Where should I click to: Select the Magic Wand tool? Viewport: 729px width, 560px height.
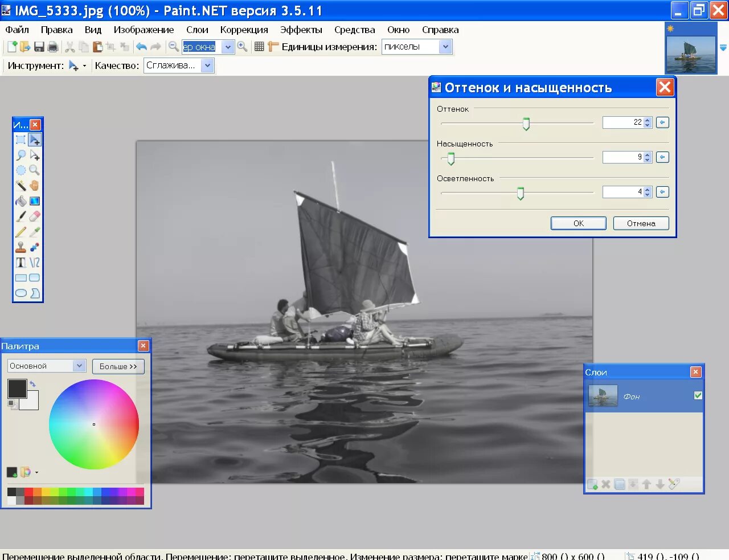pos(21,186)
